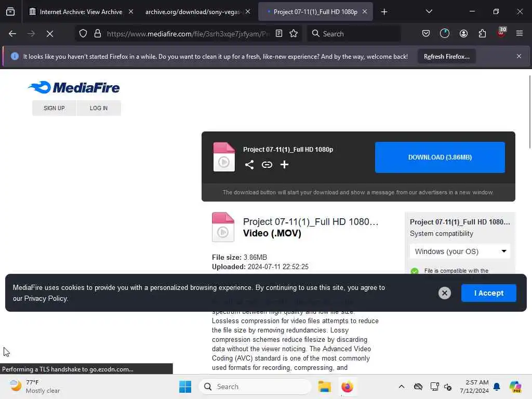Open Extensions puzzle icon
Screen dimensions: 532x399
(482, 33)
